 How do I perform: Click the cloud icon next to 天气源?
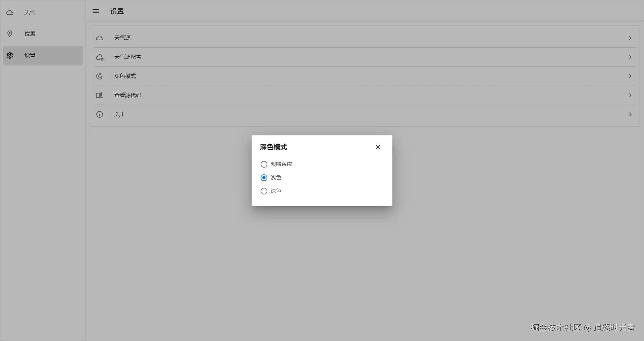coord(100,38)
